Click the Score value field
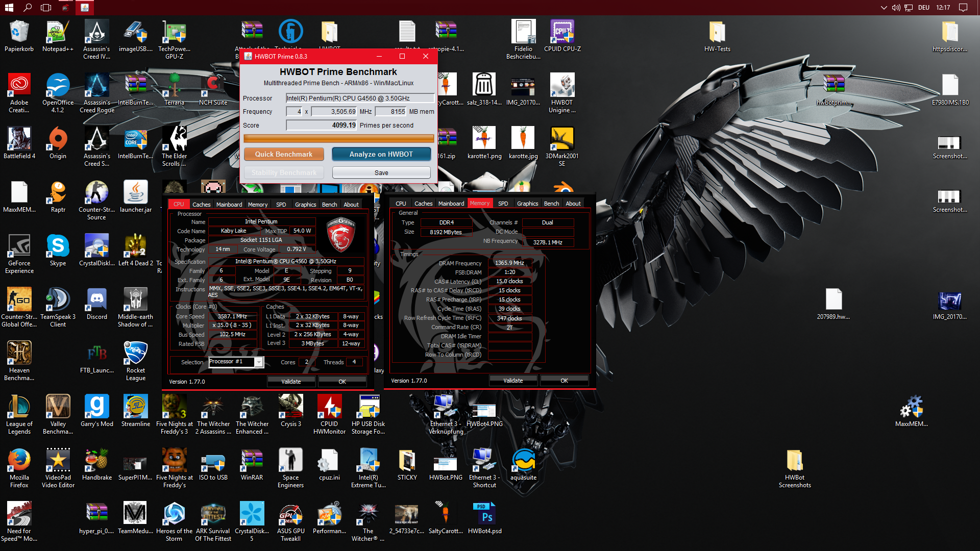Screen dimensions: 980x551 pyautogui.click(x=322, y=125)
